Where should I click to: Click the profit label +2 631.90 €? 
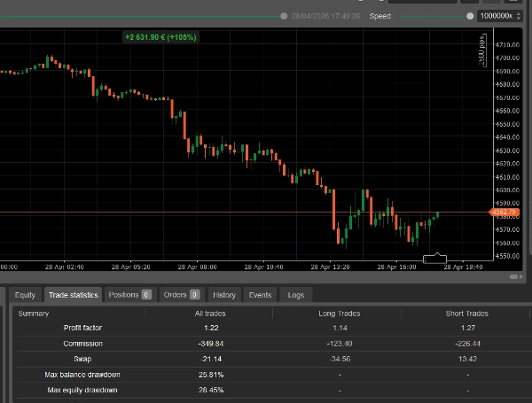160,37
